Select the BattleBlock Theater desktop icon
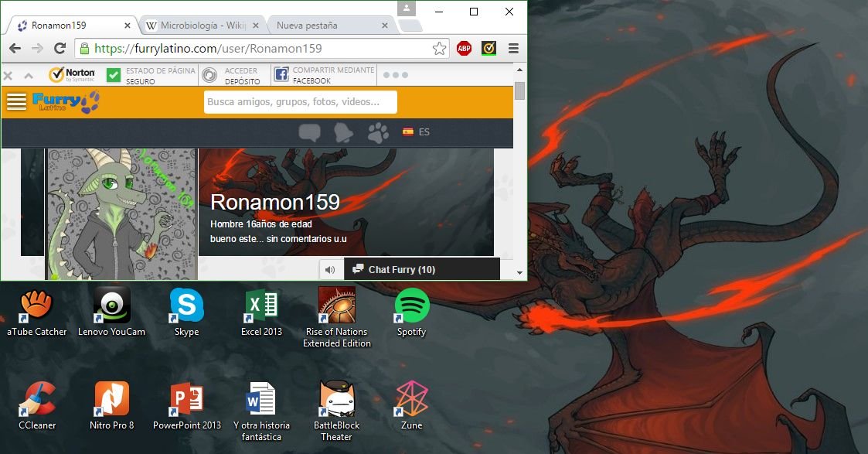 336,411
